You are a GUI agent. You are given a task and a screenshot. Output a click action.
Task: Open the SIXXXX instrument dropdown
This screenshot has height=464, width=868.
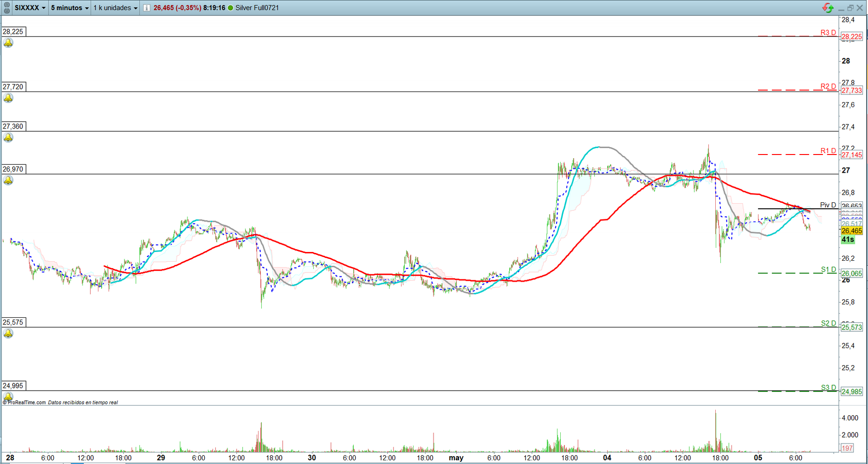(30, 8)
